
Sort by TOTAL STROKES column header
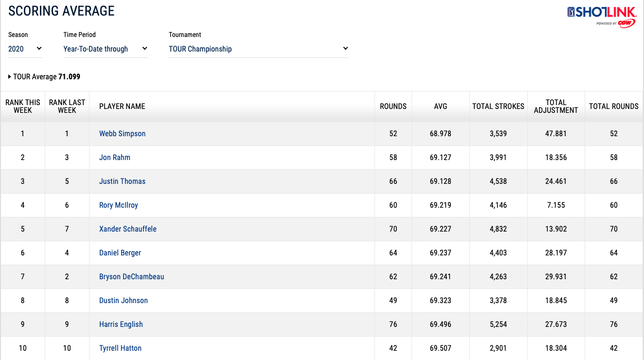498,107
